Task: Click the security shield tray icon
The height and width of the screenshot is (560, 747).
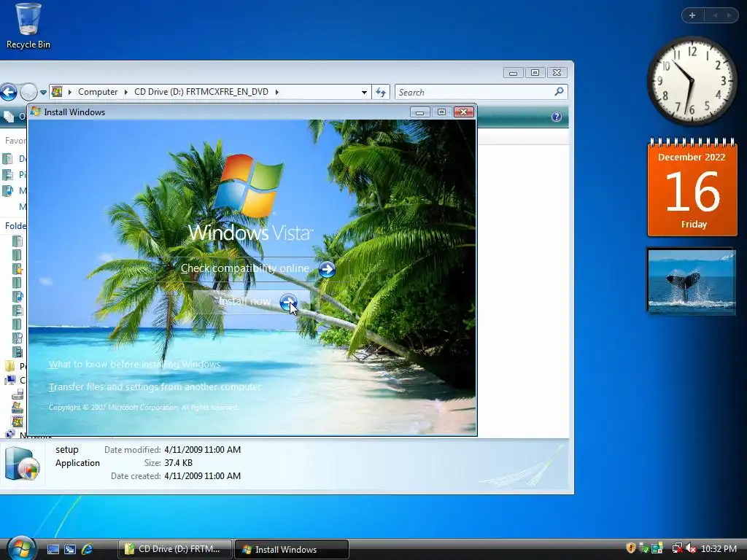Action: click(631, 548)
